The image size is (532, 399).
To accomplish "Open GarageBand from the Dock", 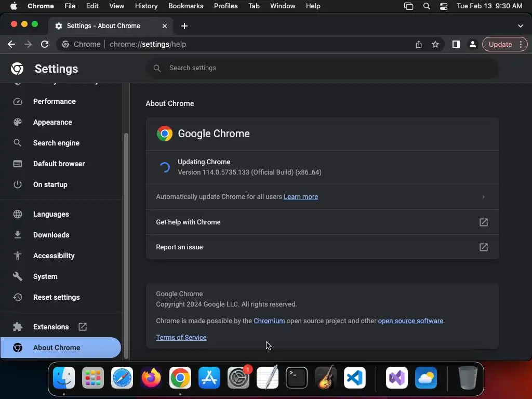I will 326,378.
